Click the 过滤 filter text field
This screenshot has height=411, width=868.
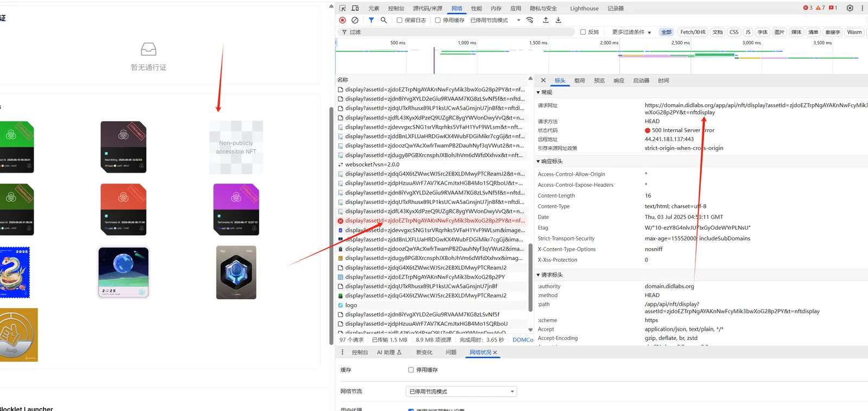click(x=456, y=32)
